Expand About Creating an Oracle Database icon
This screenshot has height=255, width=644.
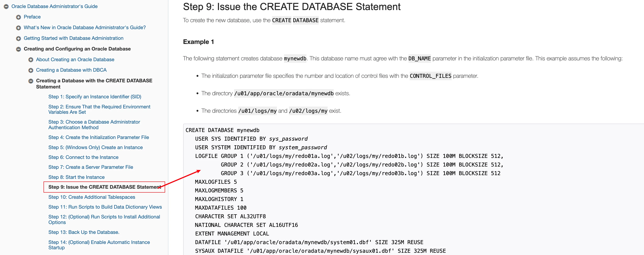pos(31,60)
